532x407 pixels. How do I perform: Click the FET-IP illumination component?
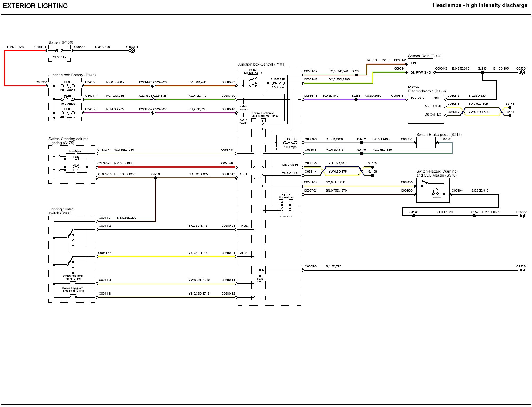click(286, 206)
